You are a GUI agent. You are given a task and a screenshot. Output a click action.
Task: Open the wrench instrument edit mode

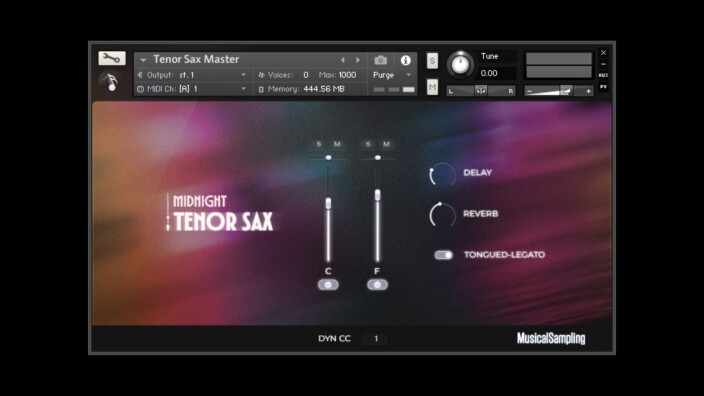coord(112,58)
